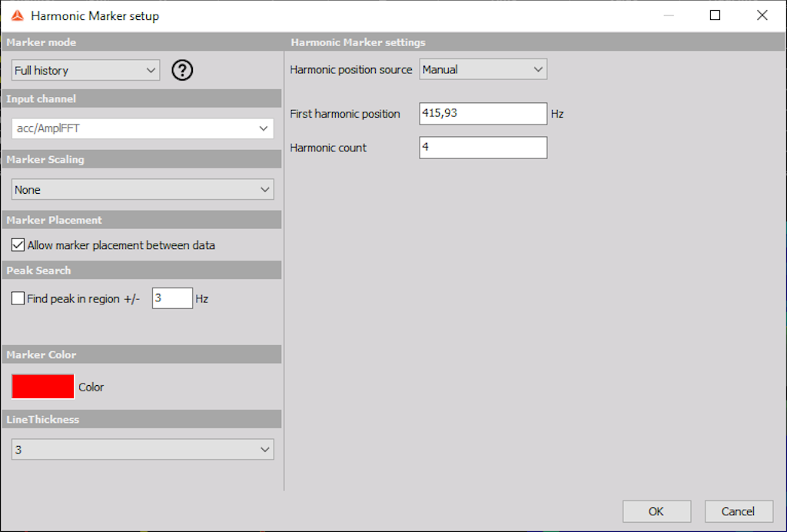Open the help question mark icon

point(182,70)
